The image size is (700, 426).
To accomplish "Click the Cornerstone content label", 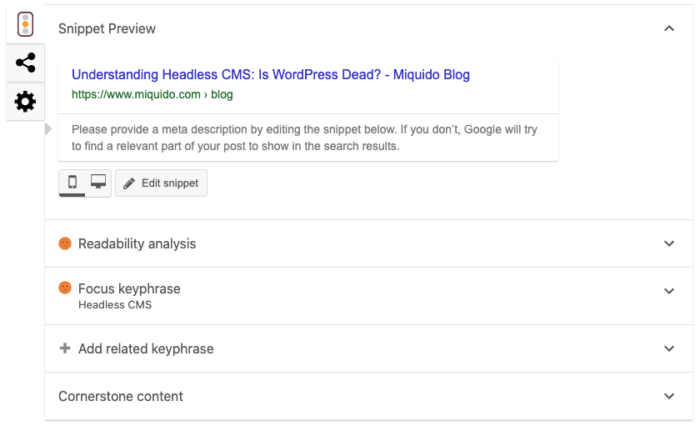I will [121, 396].
